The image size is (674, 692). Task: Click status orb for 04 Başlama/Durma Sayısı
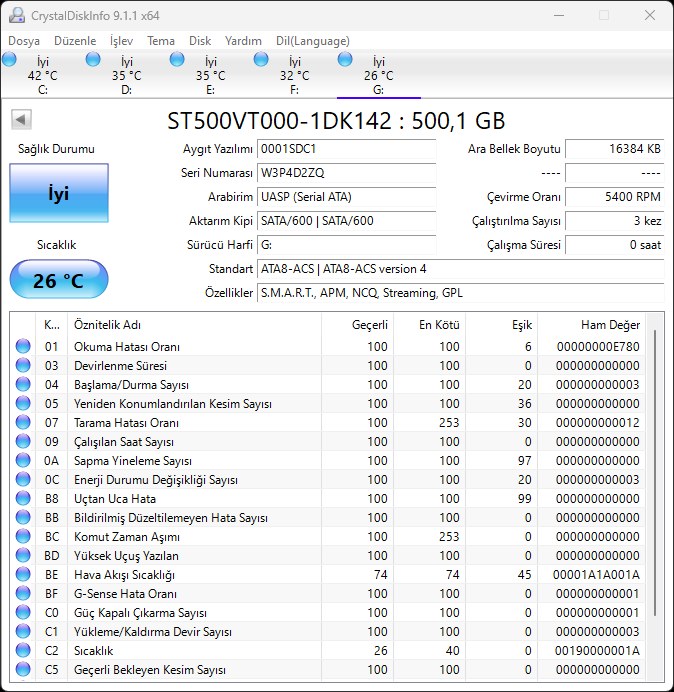click(23, 384)
